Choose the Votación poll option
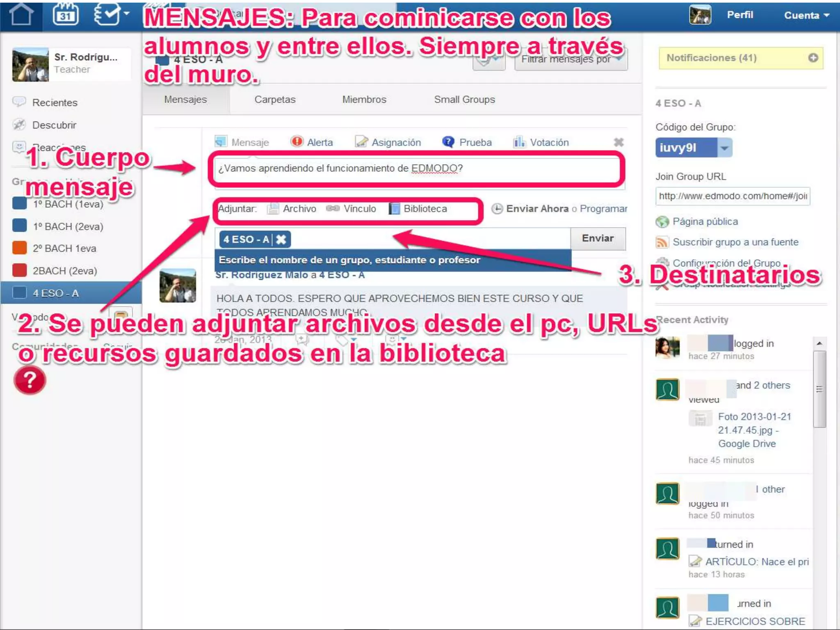Viewport: 840px width, 630px height. pos(541,142)
